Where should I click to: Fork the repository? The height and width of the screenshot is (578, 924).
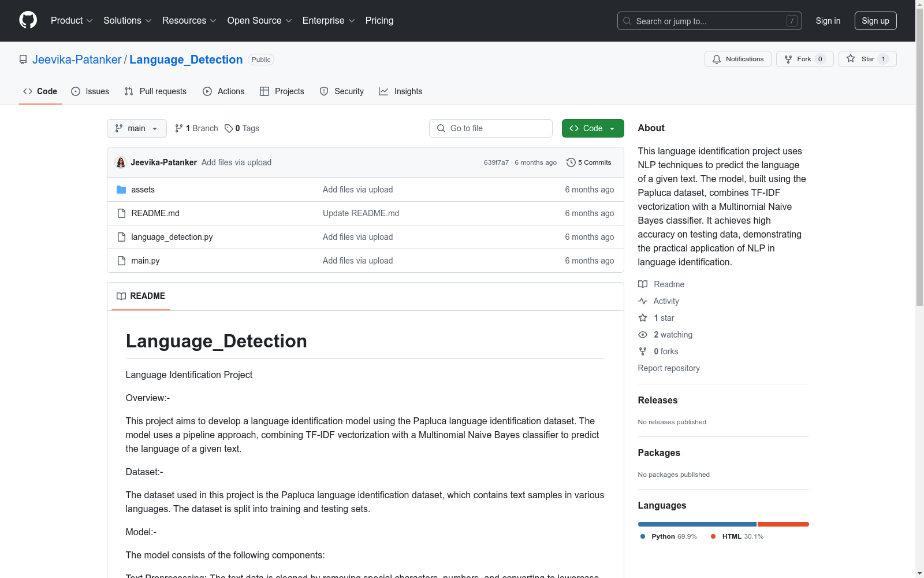[804, 59]
